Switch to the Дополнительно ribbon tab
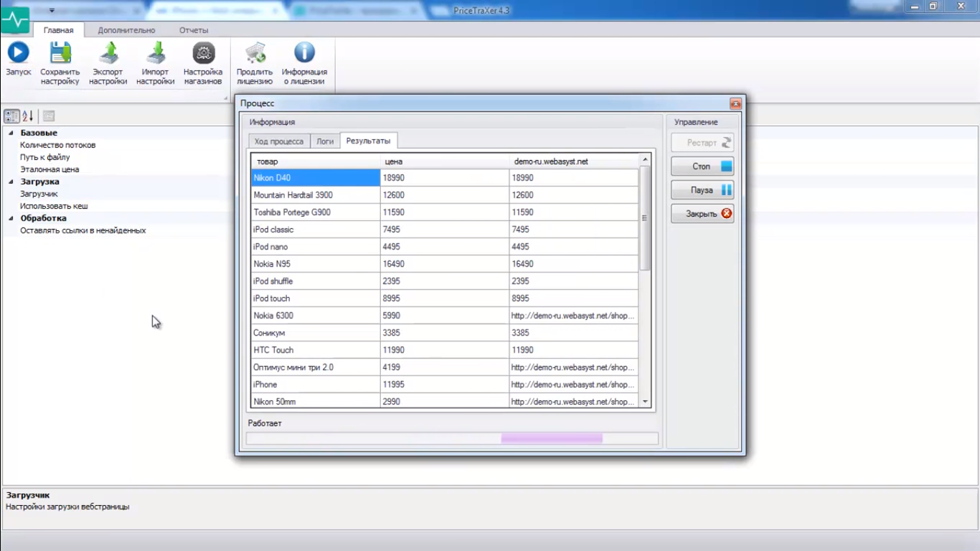The height and width of the screenshot is (551, 980). point(126,30)
